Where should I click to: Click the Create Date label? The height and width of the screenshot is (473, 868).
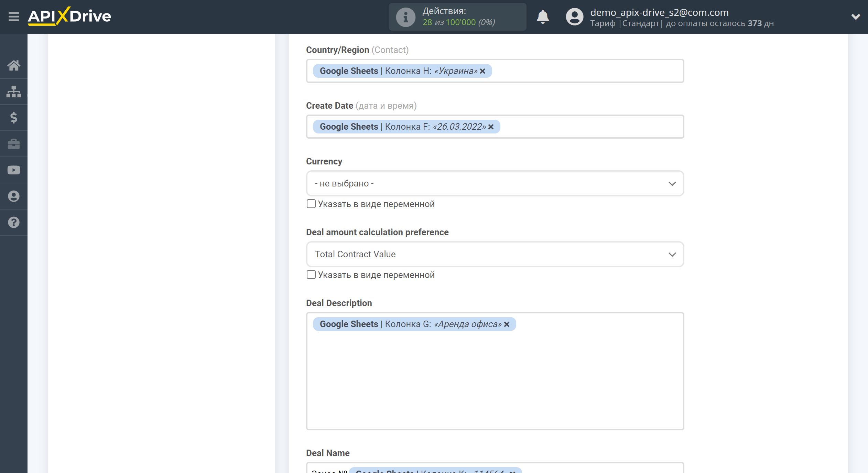click(x=329, y=106)
